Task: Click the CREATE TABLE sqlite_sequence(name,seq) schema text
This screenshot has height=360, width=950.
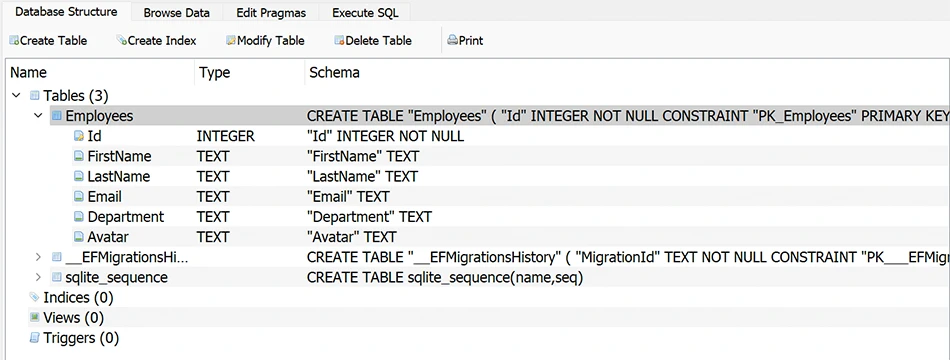Action: (445, 277)
